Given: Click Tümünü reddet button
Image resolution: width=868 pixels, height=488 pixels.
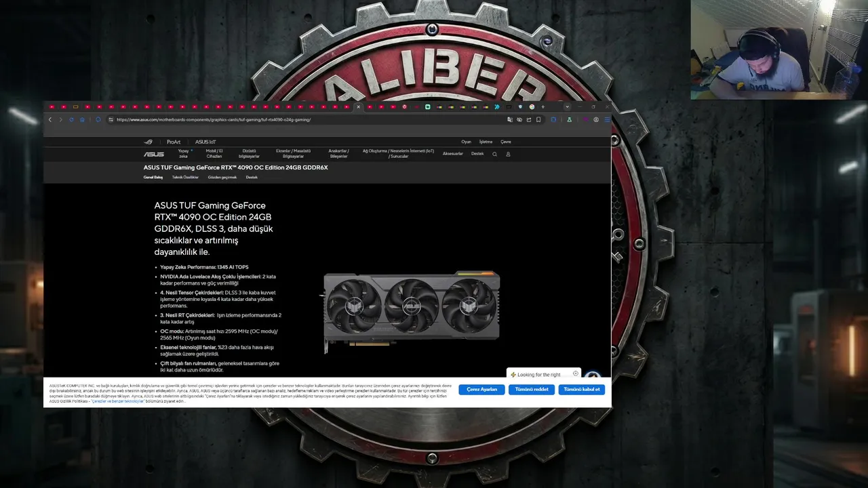Looking at the screenshot, I should click(532, 390).
